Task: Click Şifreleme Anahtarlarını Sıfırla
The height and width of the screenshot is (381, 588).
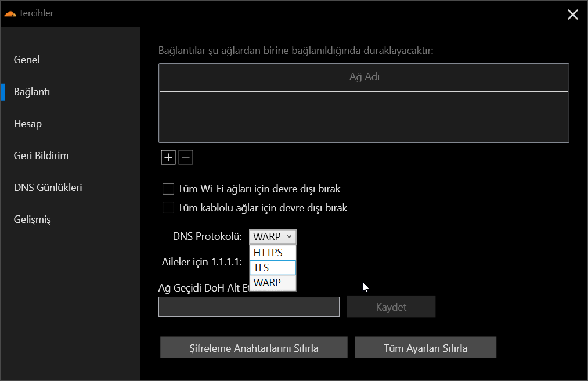Action: pyautogui.click(x=254, y=347)
